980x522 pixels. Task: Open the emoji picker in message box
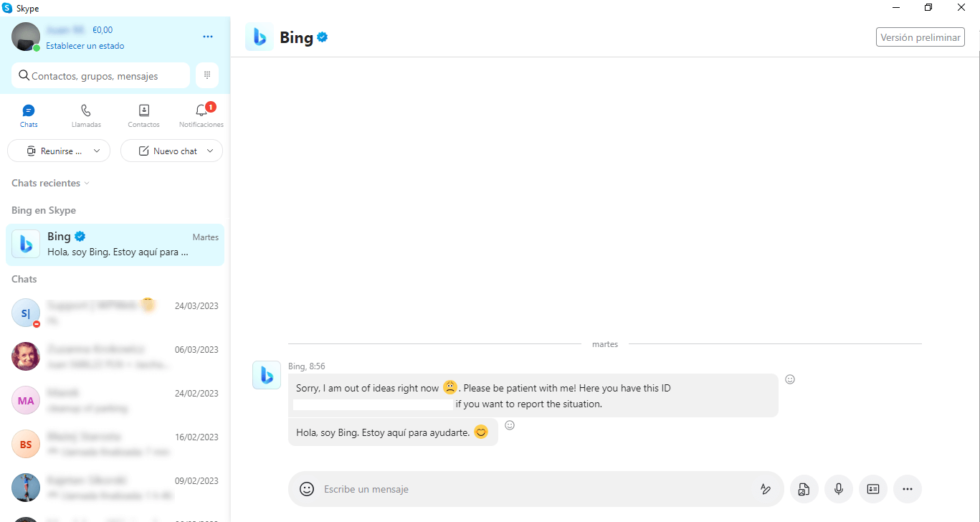coord(307,489)
